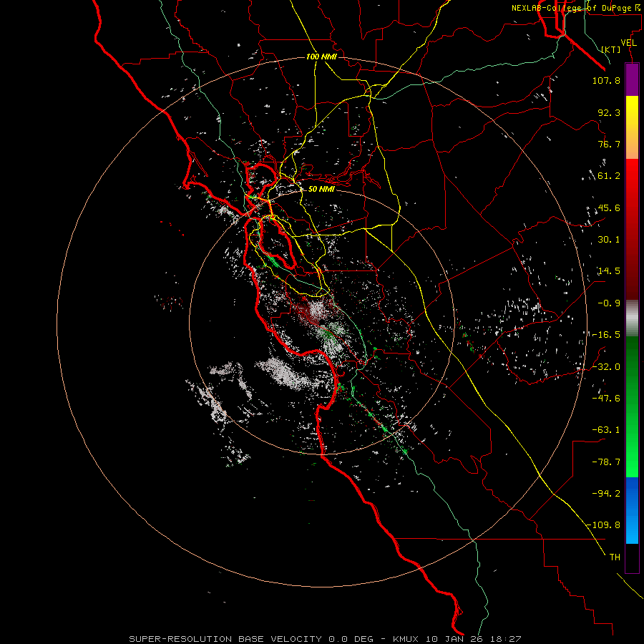
Task: Click the bright red segment of color bar
Action: click(x=632, y=187)
